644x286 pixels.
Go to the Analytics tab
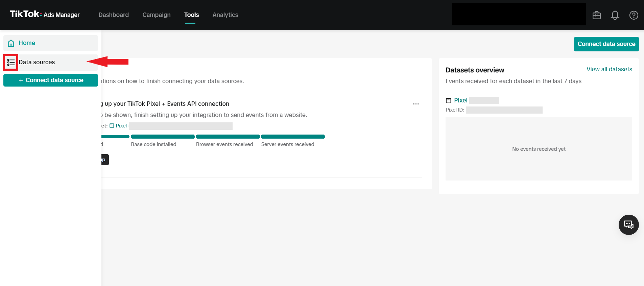click(225, 15)
